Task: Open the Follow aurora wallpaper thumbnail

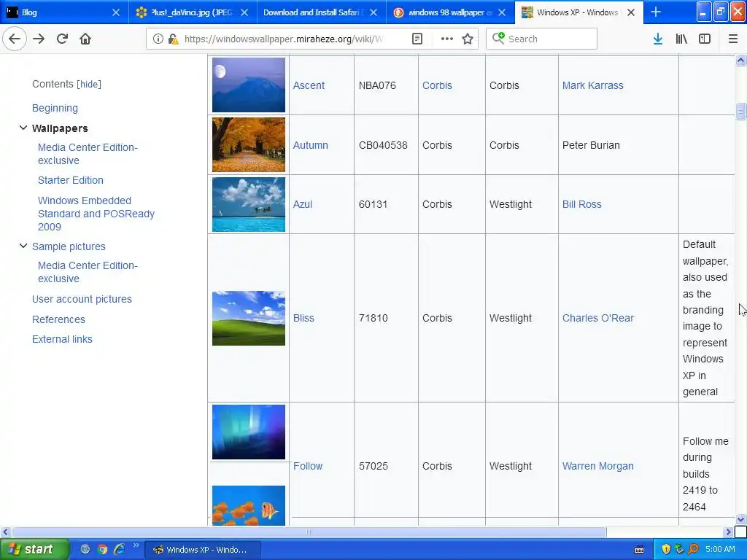Action: pyautogui.click(x=249, y=432)
